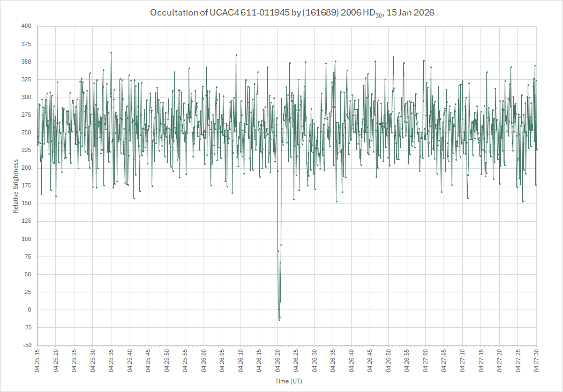Click the 250 brightness axis label
Screen dimensions: 563x392
click(x=26, y=133)
